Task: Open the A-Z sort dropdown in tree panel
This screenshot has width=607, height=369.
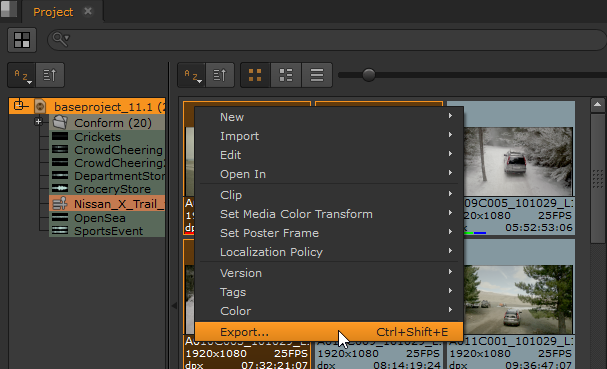Action: [22, 75]
